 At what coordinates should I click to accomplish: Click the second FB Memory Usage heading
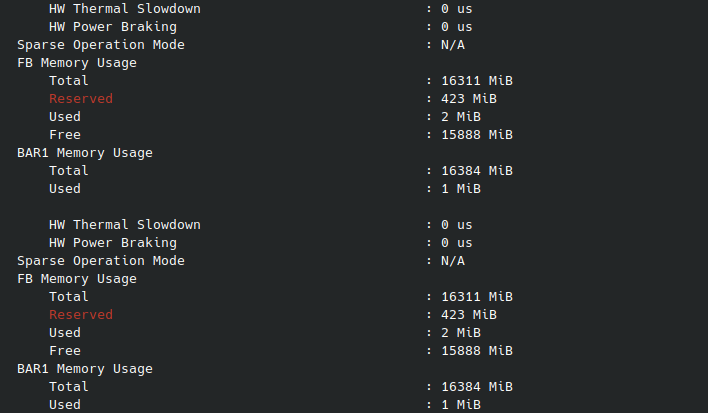pyautogui.click(x=77, y=279)
